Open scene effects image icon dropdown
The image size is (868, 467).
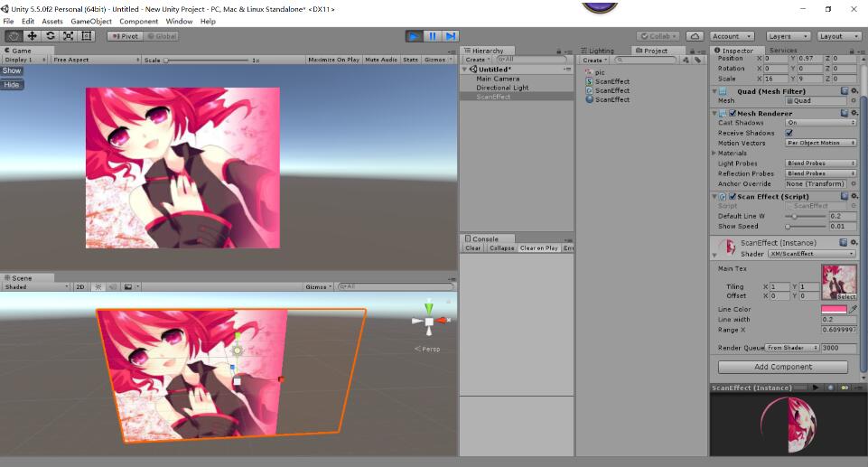pyautogui.click(x=131, y=286)
